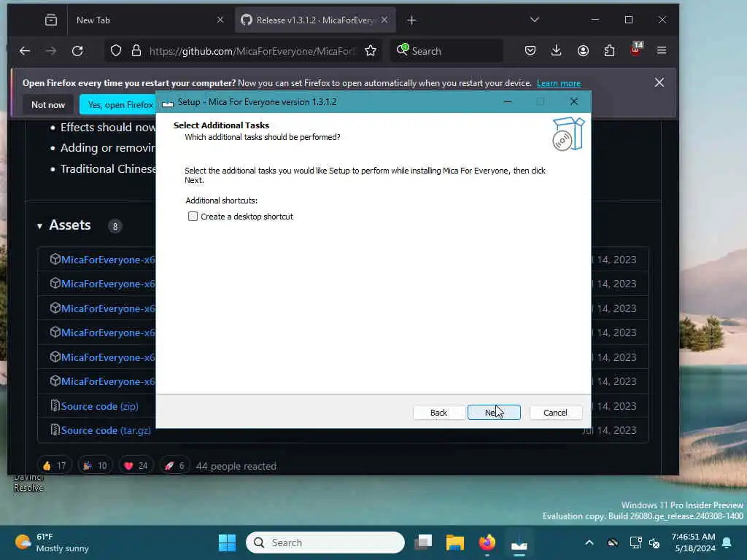Click the Firefox back arrow
747x560 pixels.
[x=25, y=51]
